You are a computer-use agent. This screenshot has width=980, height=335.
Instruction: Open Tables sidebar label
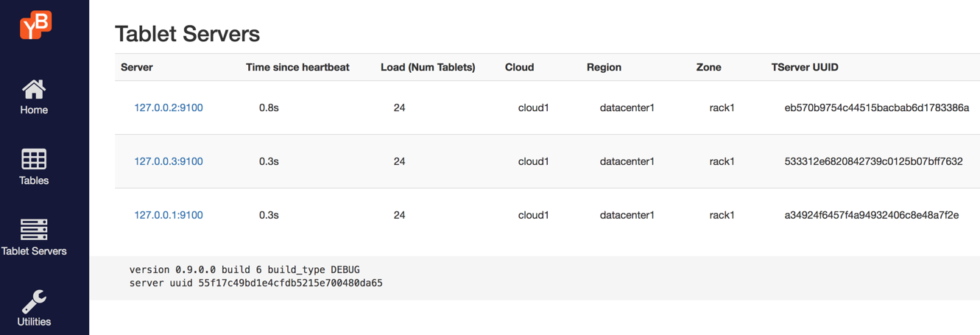34,180
